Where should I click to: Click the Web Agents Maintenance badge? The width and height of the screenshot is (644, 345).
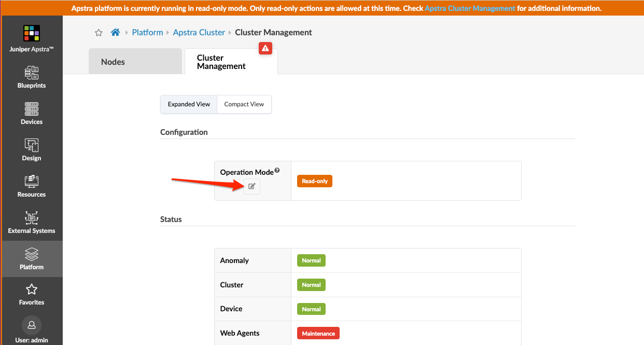coord(318,333)
